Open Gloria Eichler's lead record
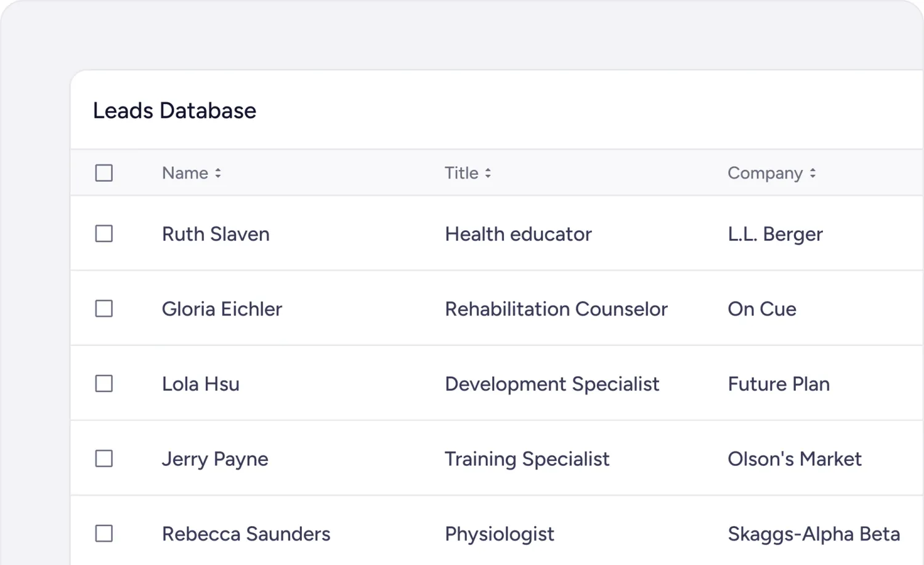This screenshot has width=924, height=565. [x=222, y=309]
